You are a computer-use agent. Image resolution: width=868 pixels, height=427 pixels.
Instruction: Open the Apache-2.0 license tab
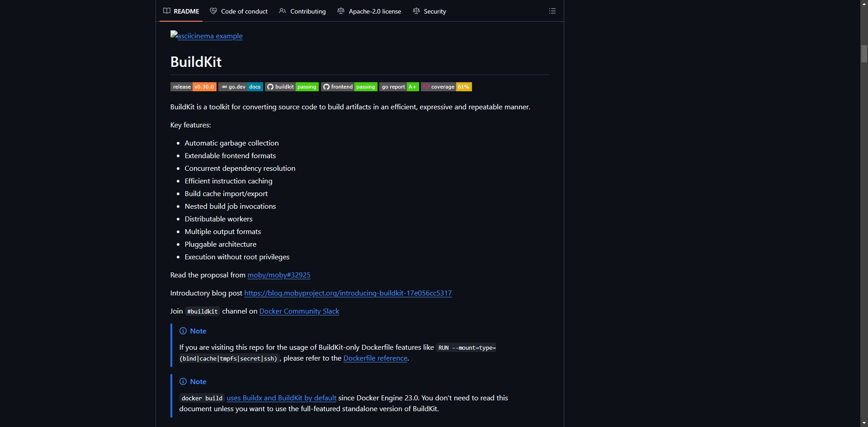coord(369,11)
